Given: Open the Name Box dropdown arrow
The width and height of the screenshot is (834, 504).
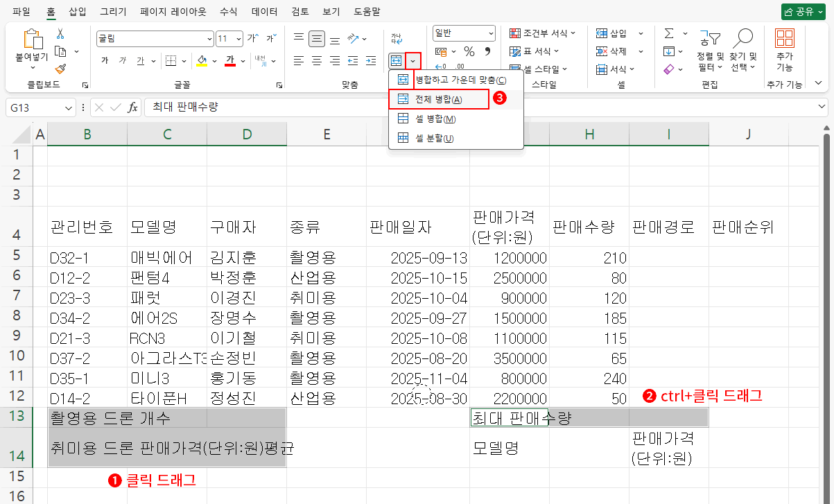Looking at the screenshot, I should (69, 108).
